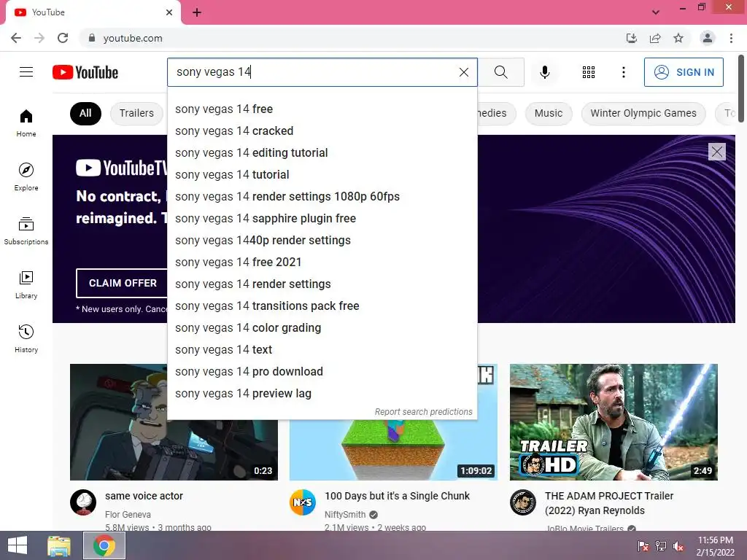Choose suggestion 'sony vegas 14 free'
Viewport: 747px width, 560px height.
pos(322,109)
